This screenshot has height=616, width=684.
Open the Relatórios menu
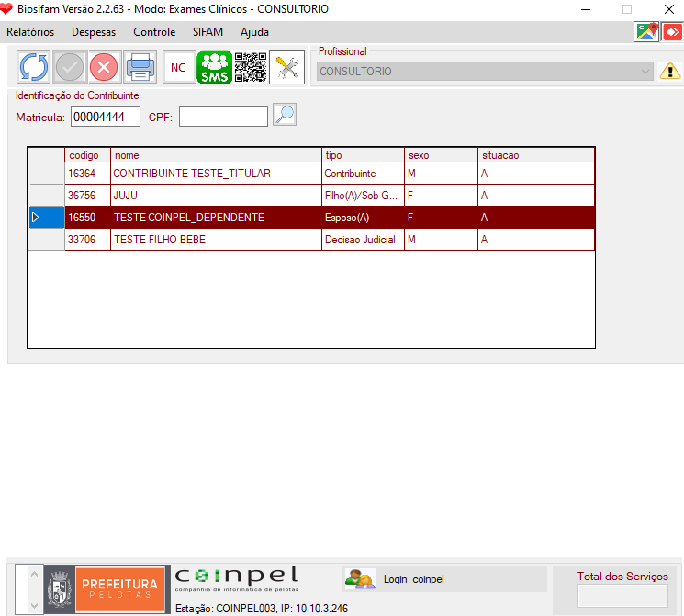(30, 32)
